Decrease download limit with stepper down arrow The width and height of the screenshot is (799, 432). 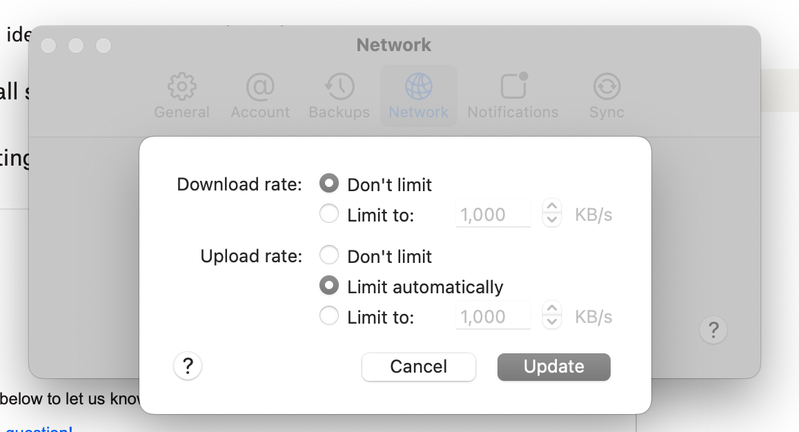pos(551,220)
